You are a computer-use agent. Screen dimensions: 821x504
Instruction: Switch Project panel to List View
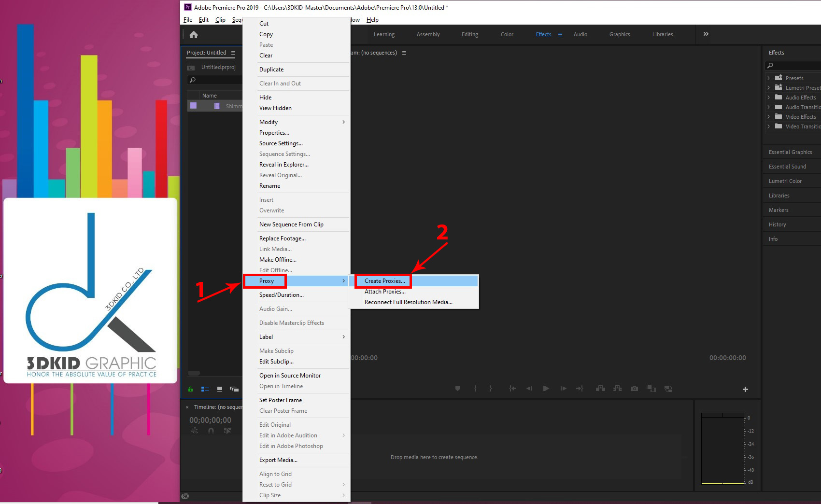point(205,389)
